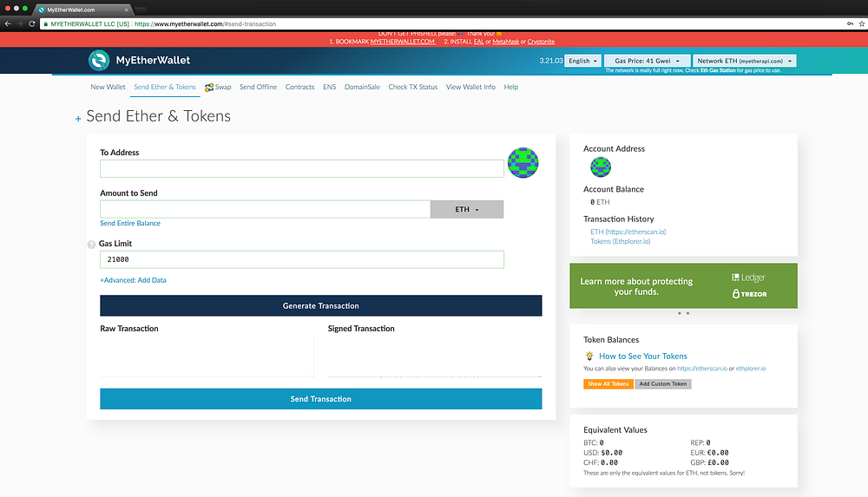Screen dimensions: 868x497
Task: Click the Generate Transaction button
Action: tap(321, 305)
